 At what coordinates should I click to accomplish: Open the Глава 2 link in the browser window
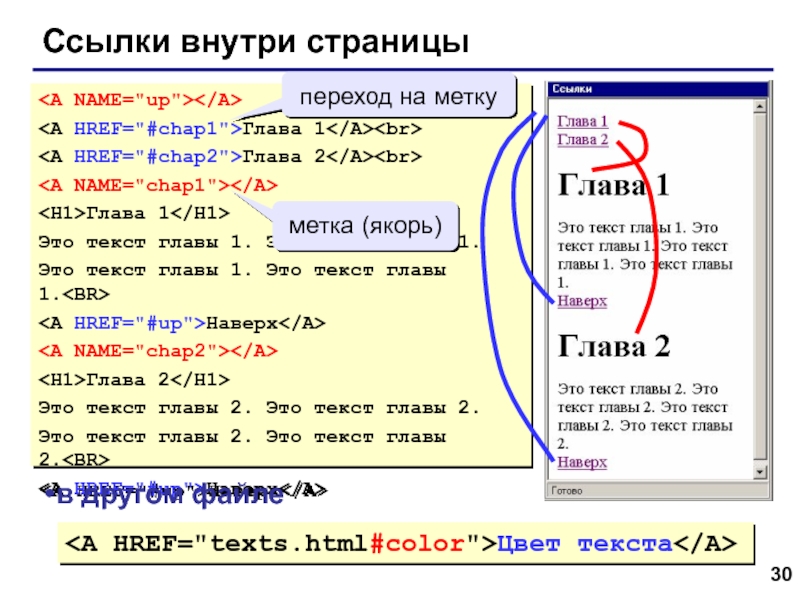pos(584,139)
